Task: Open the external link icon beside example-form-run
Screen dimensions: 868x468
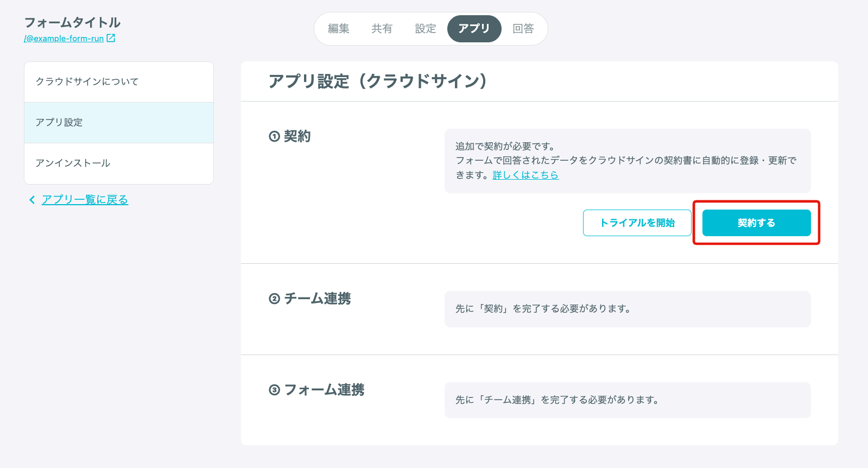Action: tap(111, 38)
